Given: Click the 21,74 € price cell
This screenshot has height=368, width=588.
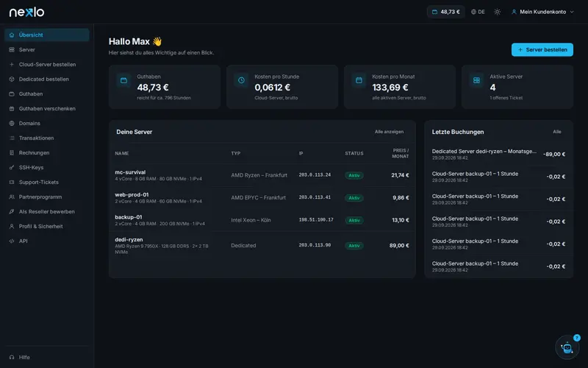Looking at the screenshot, I should tap(400, 175).
